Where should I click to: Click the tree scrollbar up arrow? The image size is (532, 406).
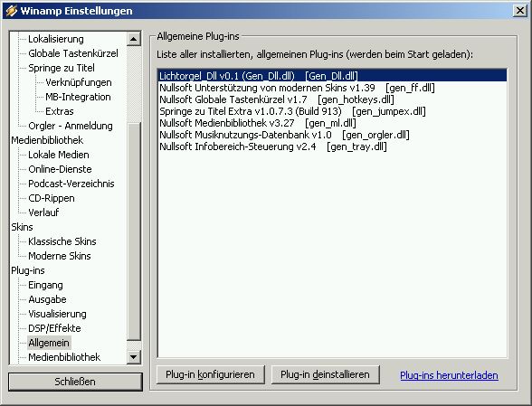click(134, 39)
